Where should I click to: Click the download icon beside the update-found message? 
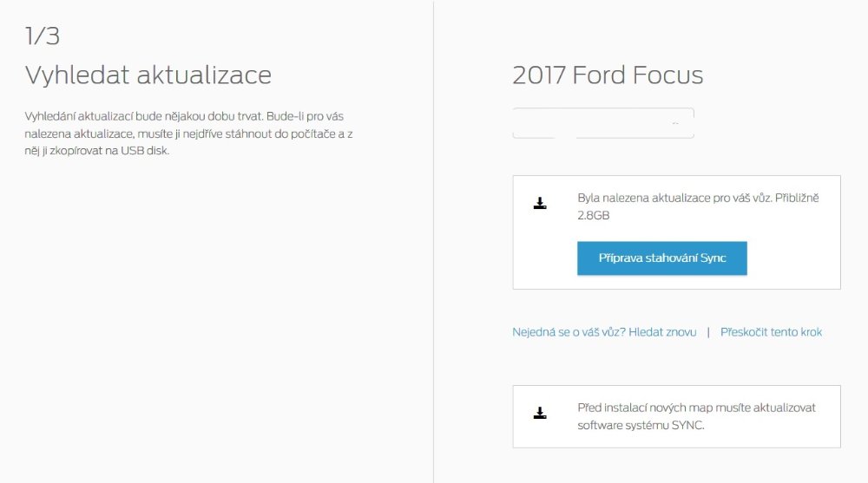click(x=540, y=204)
